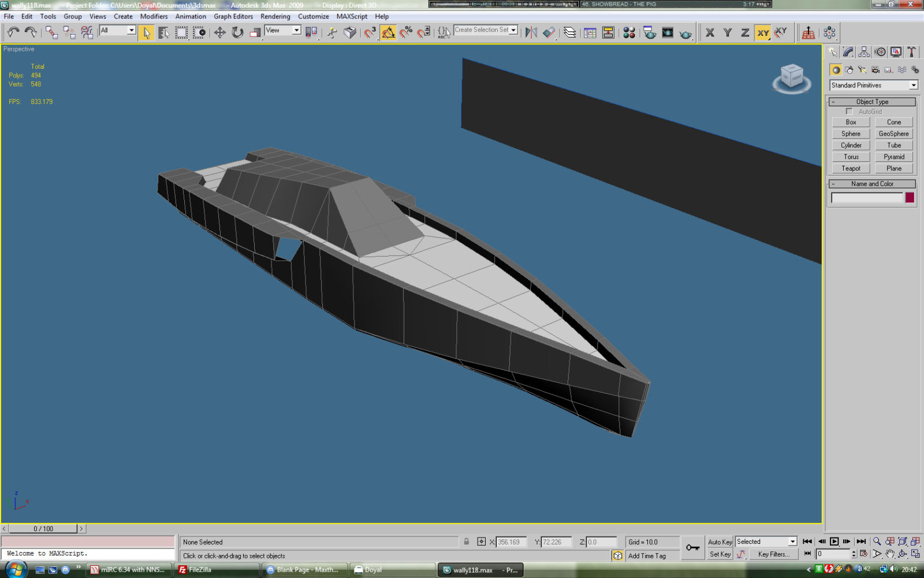Open the Utilities hammer panel icon
The height and width of the screenshot is (578, 924).
coord(912,52)
